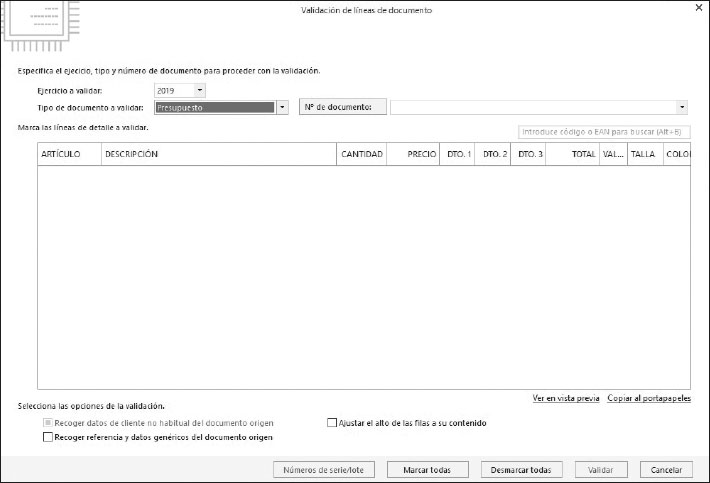Click Copiar al portapapeles link

(x=648, y=398)
